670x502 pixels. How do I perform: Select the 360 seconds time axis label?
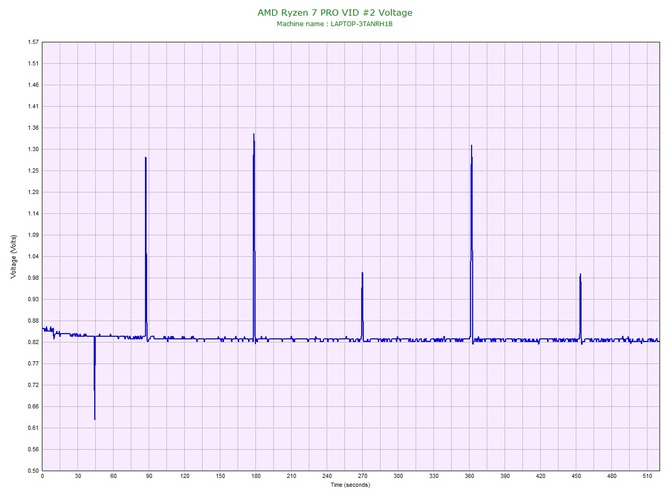click(x=469, y=476)
